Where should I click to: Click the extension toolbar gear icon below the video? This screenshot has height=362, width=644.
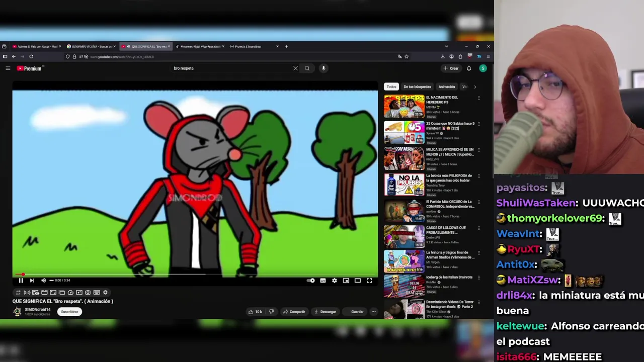click(105, 293)
